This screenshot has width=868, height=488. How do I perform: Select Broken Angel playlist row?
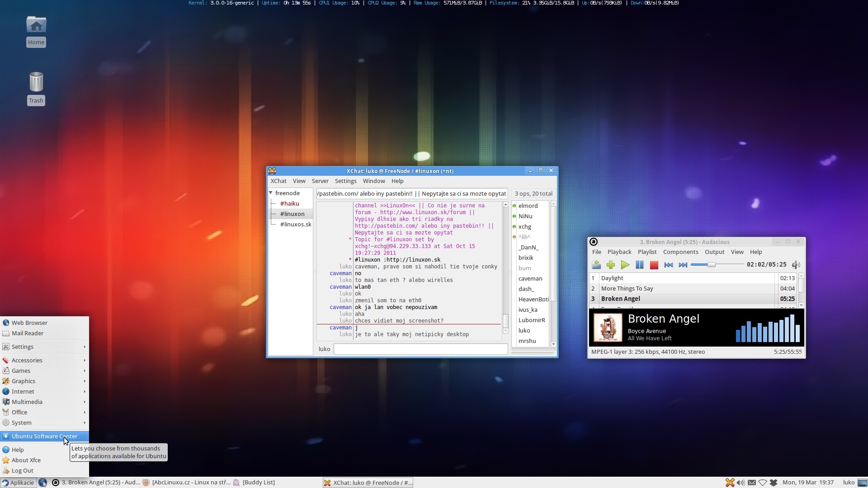click(693, 299)
